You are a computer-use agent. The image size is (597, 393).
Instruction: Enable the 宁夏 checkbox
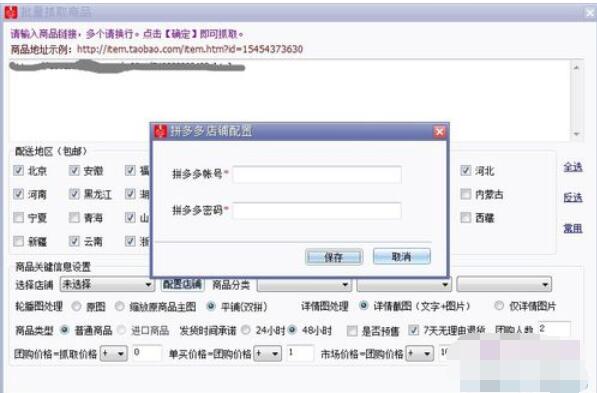(18, 217)
